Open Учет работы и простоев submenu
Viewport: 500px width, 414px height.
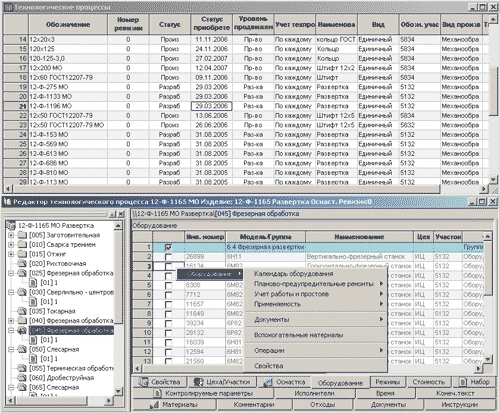[x=315, y=294]
